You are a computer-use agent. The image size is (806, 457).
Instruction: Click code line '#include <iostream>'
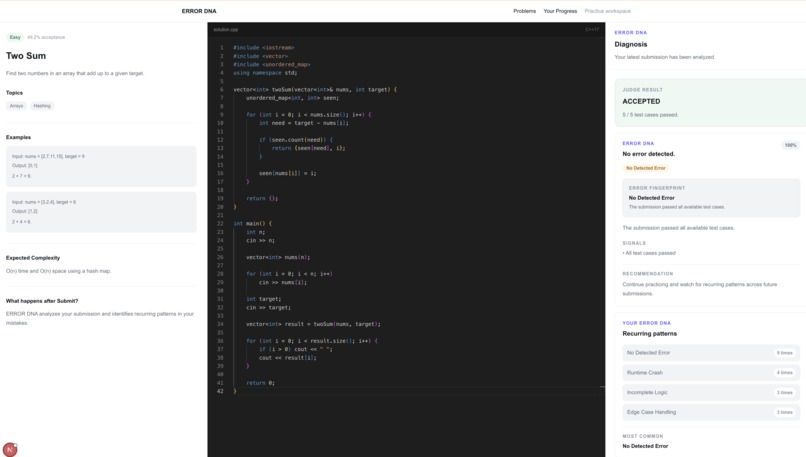264,47
